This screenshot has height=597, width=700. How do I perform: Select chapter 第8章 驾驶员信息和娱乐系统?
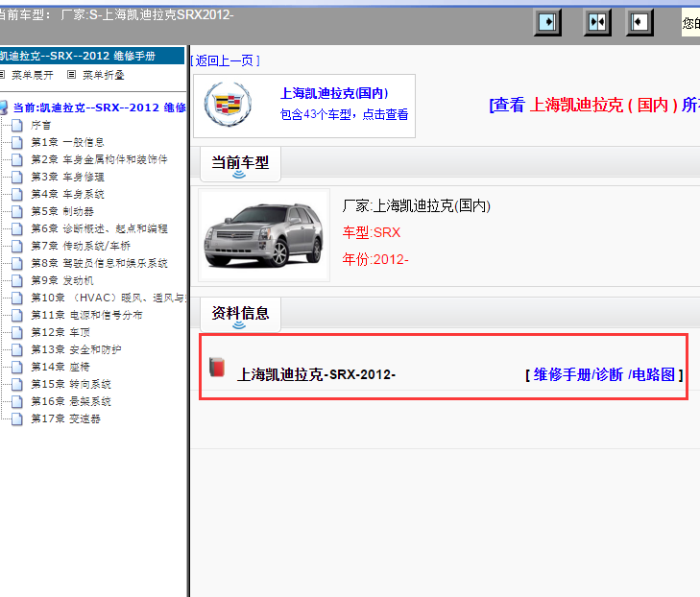pos(99,263)
